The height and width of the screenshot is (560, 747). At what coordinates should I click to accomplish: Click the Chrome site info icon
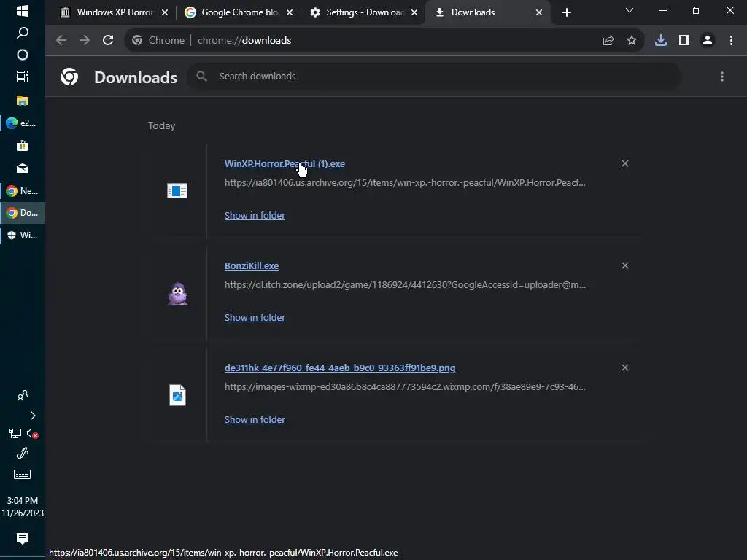[x=137, y=41]
